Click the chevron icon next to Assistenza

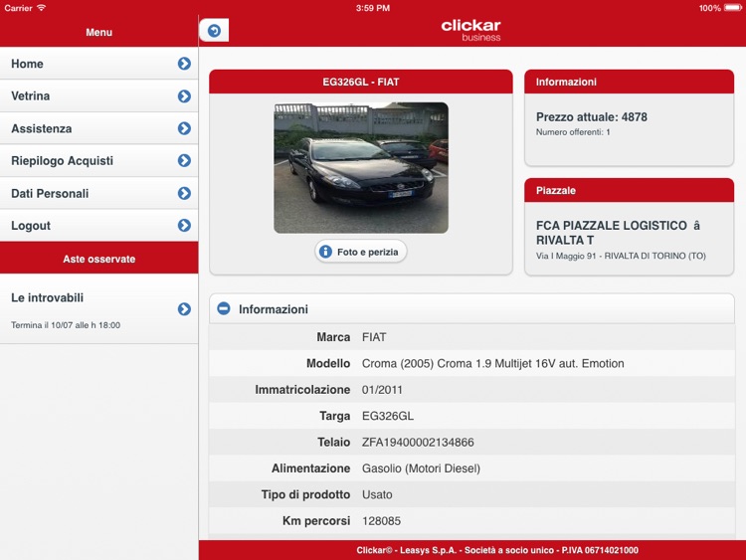coord(184,128)
